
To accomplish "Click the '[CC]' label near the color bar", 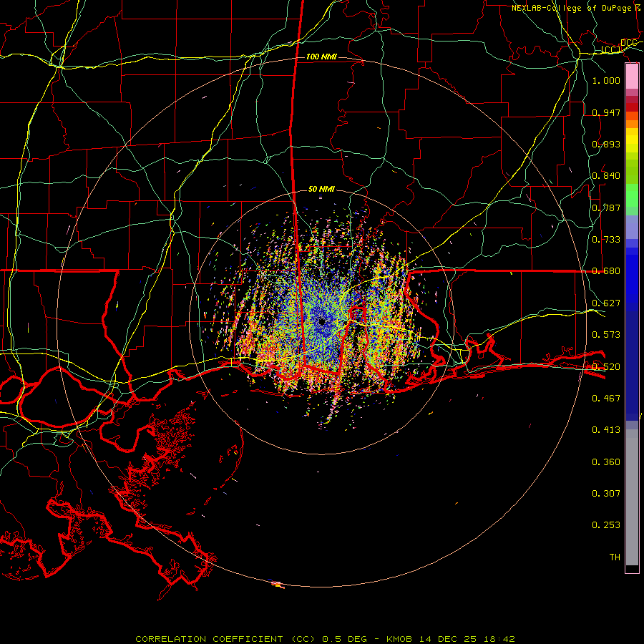I will point(611,49).
